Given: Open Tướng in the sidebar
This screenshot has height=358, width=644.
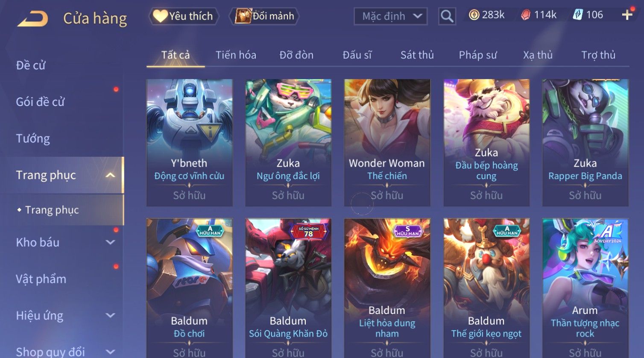Looking at the screenshot, I should 33,138.
